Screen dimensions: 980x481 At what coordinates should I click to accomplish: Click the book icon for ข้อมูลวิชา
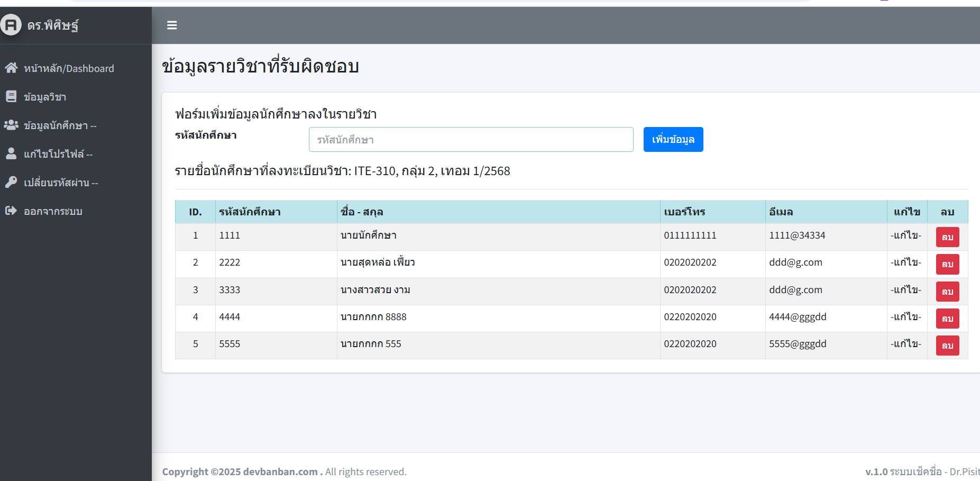click(11, 96)
